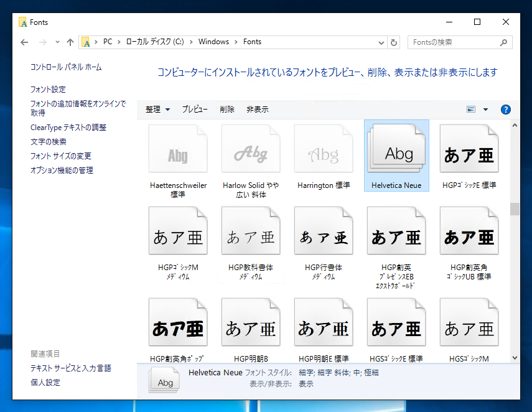Maximize the Fonts window
This screenshot has width=532, height=412.
(477, 22)
